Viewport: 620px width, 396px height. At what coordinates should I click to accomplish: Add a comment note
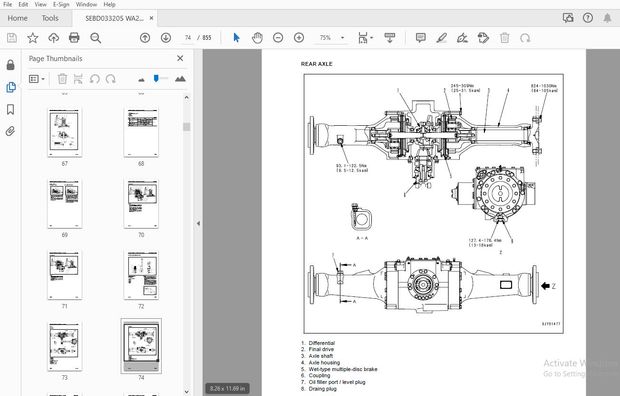click(x=421, y=38)
